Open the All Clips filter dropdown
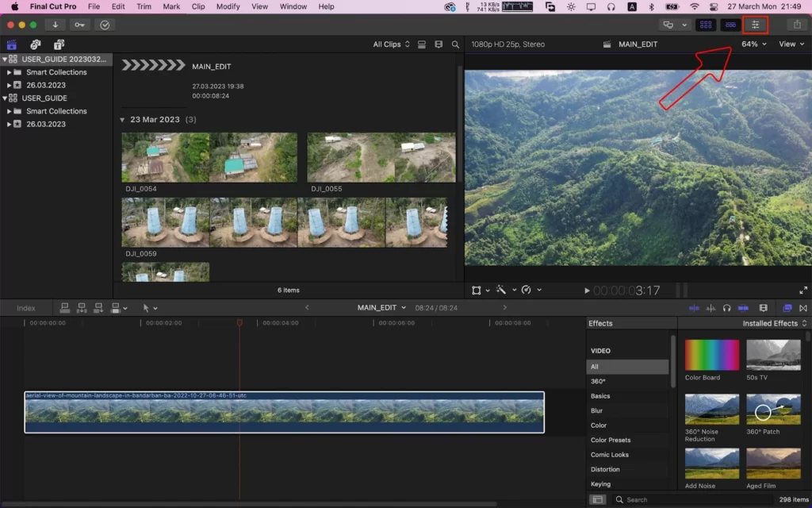Image resolution: width=812 pixels, height=508 pixels. [x=391, y=44]
